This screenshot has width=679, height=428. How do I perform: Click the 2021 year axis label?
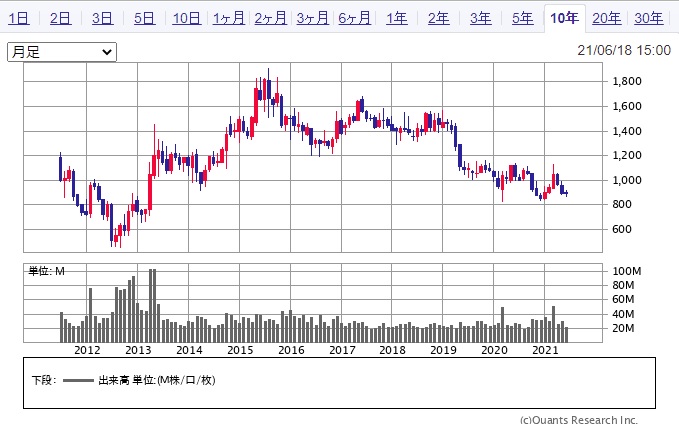coord(545,350)
